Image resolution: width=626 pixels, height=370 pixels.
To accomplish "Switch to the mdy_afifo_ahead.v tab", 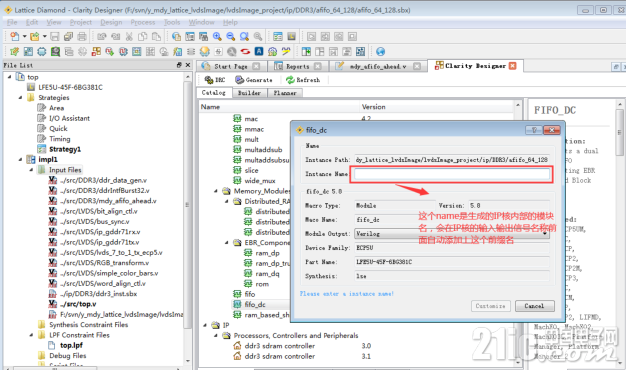I will 377,66.
